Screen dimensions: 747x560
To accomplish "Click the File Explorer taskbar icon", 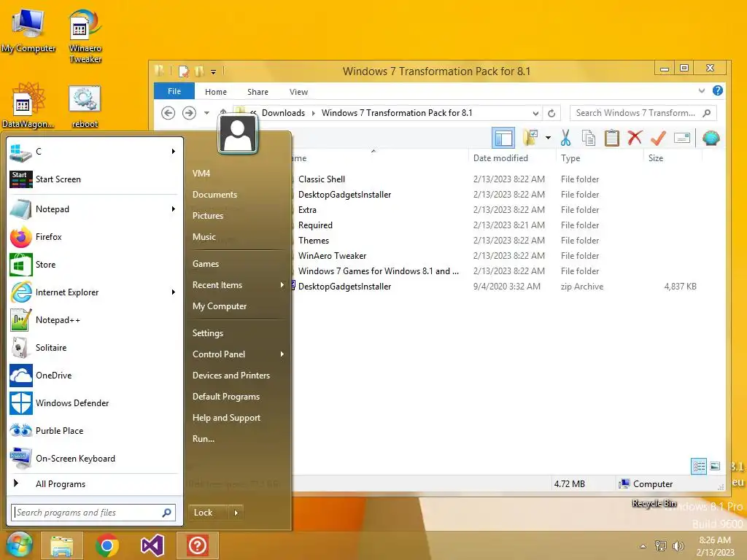I will [62, 545].
